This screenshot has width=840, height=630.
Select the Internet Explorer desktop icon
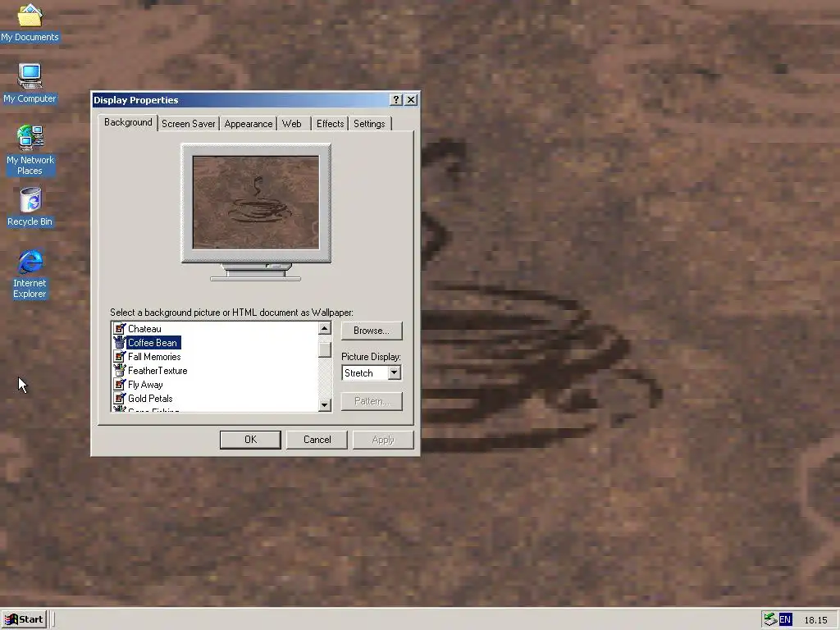(30, 273)
